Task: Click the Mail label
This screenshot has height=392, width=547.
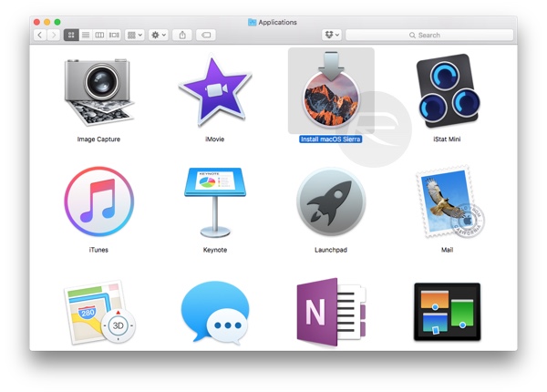Action: pyautogui.click(x=448, y=250)
